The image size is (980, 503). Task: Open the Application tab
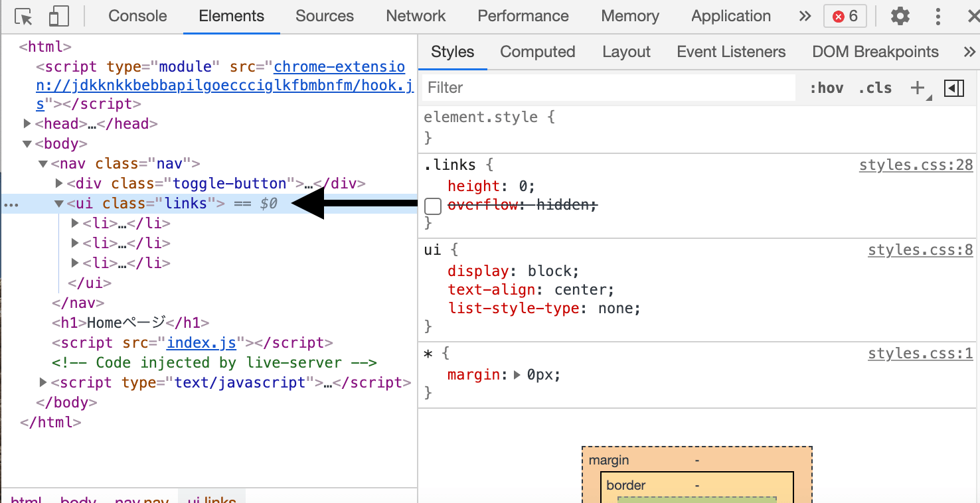pos(731,16)
